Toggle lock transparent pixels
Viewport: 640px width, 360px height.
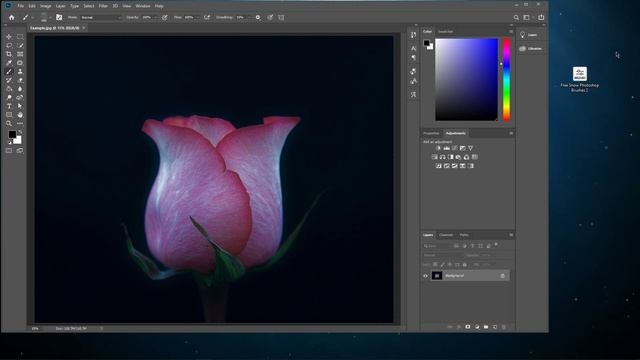[x=435, y=264]
